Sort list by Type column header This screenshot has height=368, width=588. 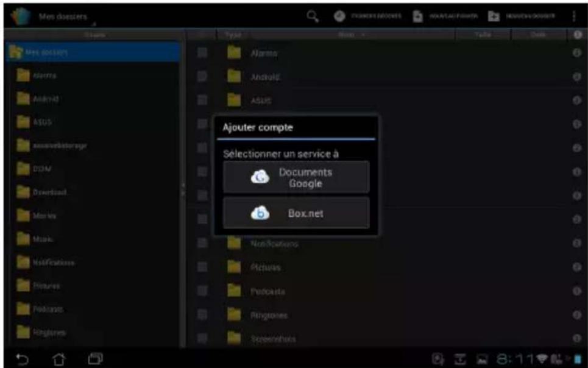click(x=233, y=35)
